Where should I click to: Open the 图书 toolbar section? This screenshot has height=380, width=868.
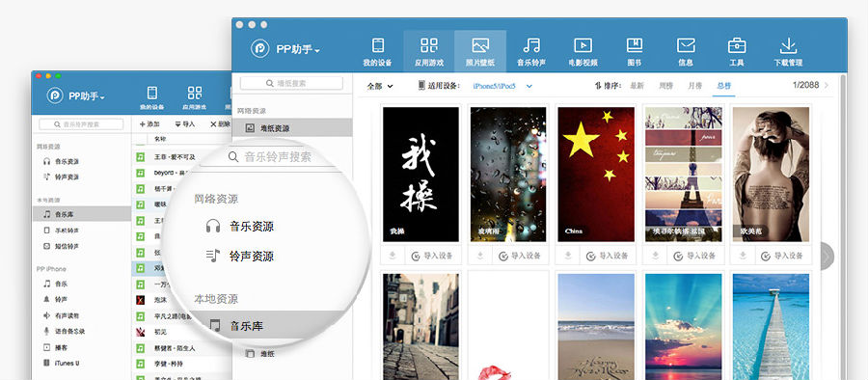click(635, 51)
